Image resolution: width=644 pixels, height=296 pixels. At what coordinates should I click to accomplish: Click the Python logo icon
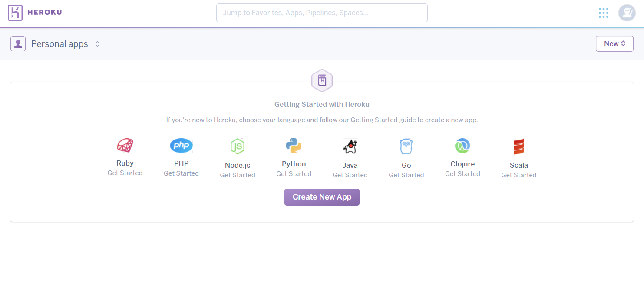294,146
